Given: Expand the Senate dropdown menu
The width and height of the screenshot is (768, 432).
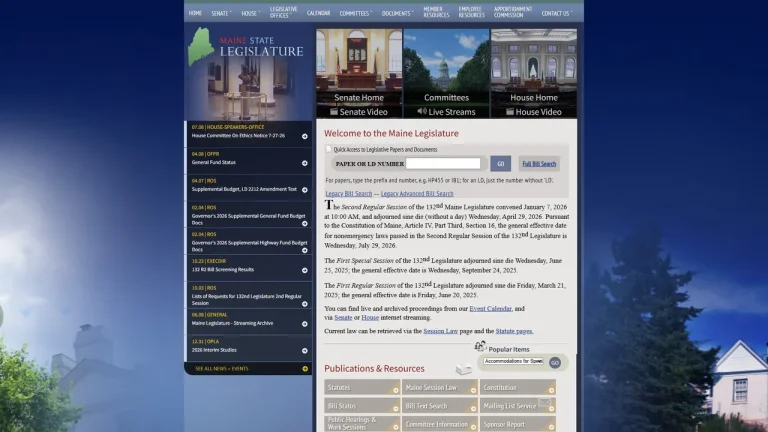Looking at the screenshot, I should tap(221, 13).
